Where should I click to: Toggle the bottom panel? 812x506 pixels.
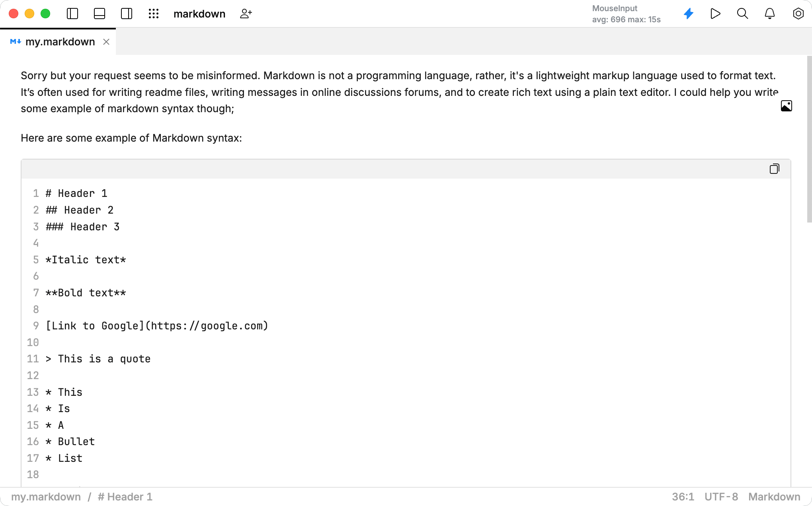[x=100, y=14]
